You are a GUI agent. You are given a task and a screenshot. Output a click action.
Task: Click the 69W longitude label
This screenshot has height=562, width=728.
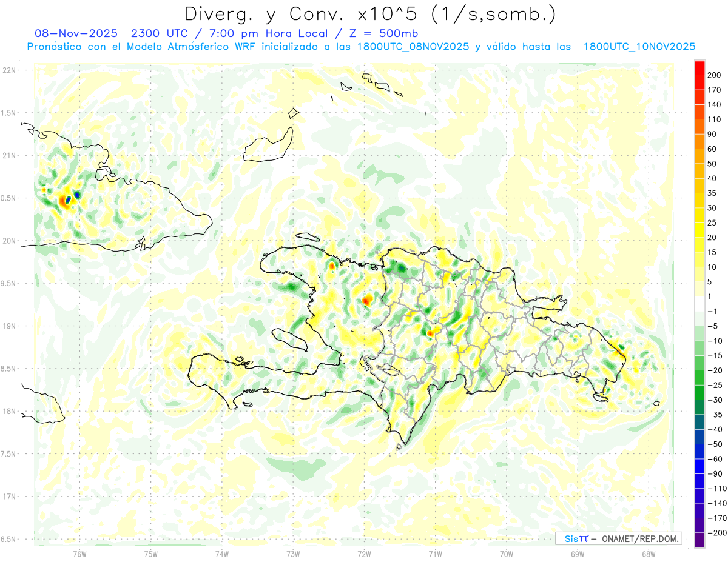tap(577, 554)
